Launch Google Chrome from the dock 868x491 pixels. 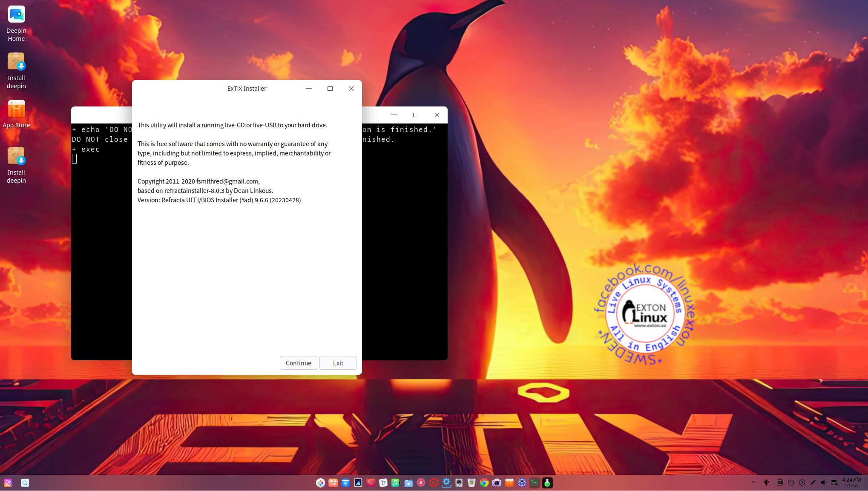[x=484, y=483]
